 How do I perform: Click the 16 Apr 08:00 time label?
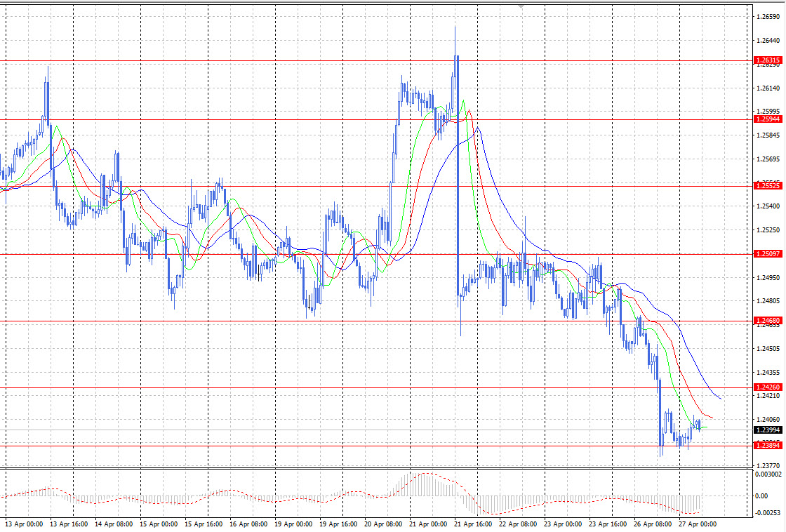(248, 524)
